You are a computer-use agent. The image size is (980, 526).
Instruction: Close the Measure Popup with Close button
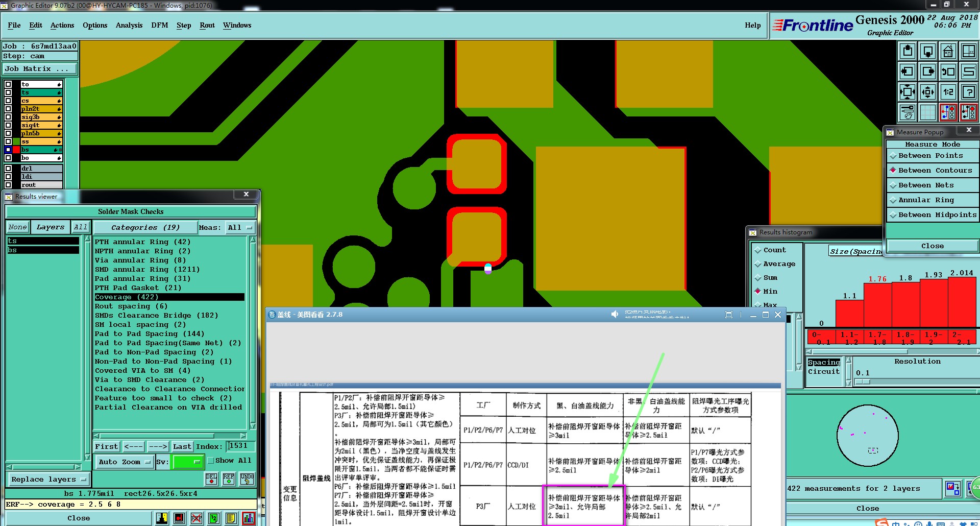(933, 246)
